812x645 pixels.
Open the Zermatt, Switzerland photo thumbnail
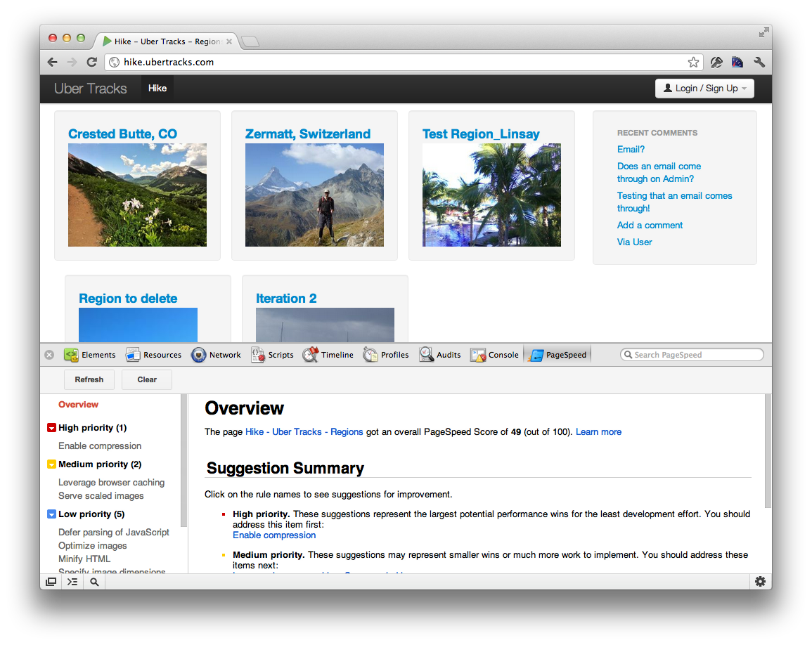point(314,195)
